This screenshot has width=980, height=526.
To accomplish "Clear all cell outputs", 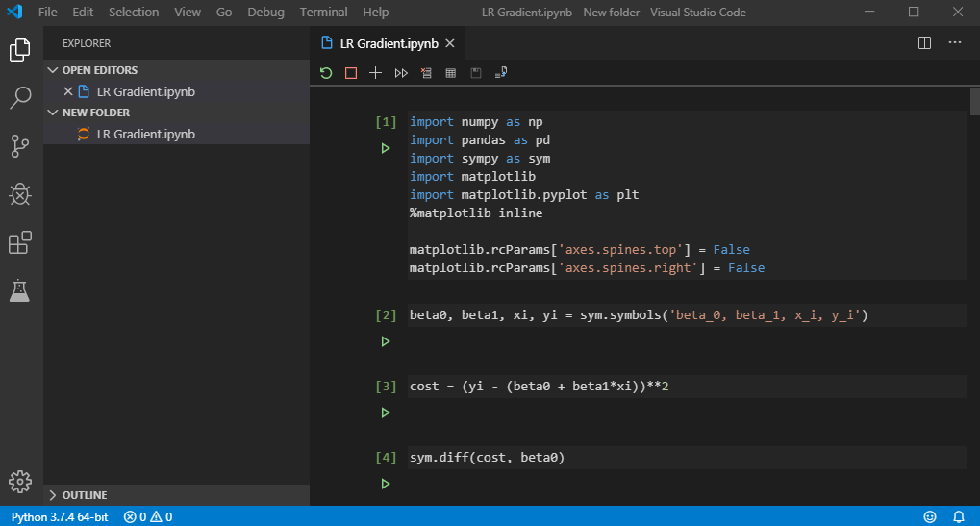I will (426, 73).
